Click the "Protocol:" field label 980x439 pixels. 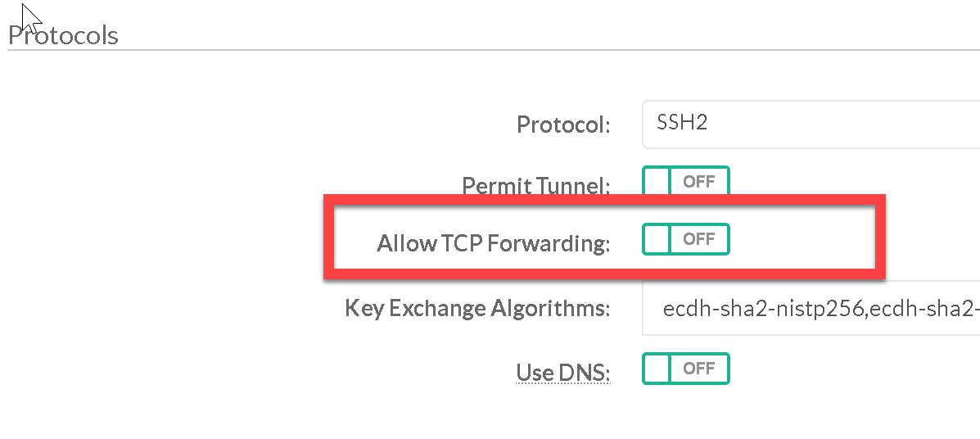[x=563, y=124]
